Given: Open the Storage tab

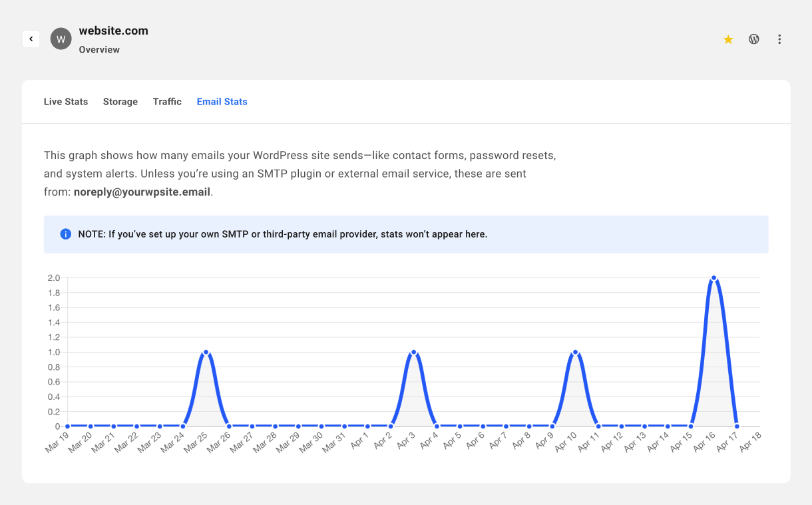Looking at the screenshot, I should click(x=120, y=102).
